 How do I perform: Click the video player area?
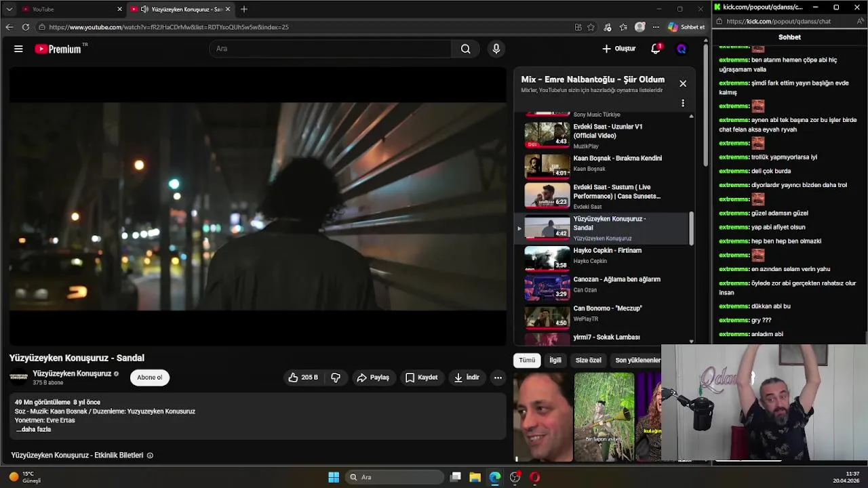(258, 207)
